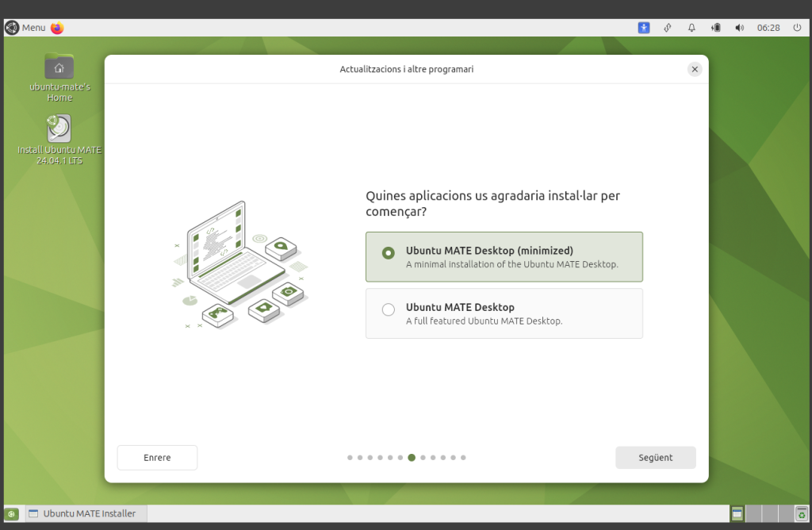Go back with the Enrere button
This screenshot has width=812, height=530.
tap(157, 458)
